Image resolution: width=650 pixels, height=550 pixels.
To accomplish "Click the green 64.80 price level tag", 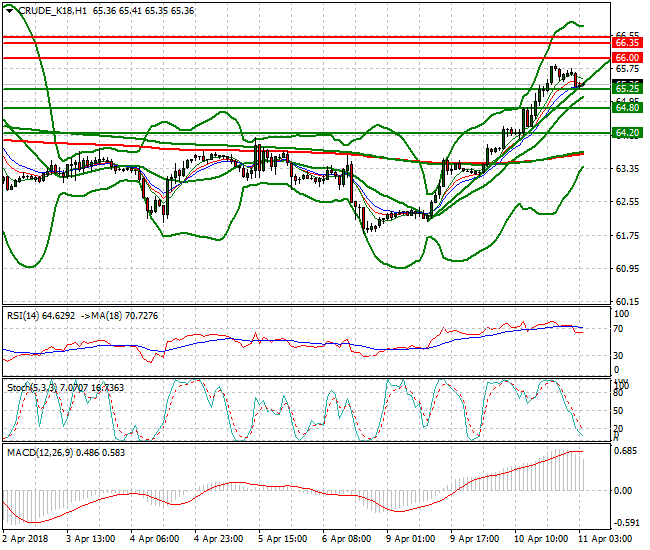I will 627,107.
